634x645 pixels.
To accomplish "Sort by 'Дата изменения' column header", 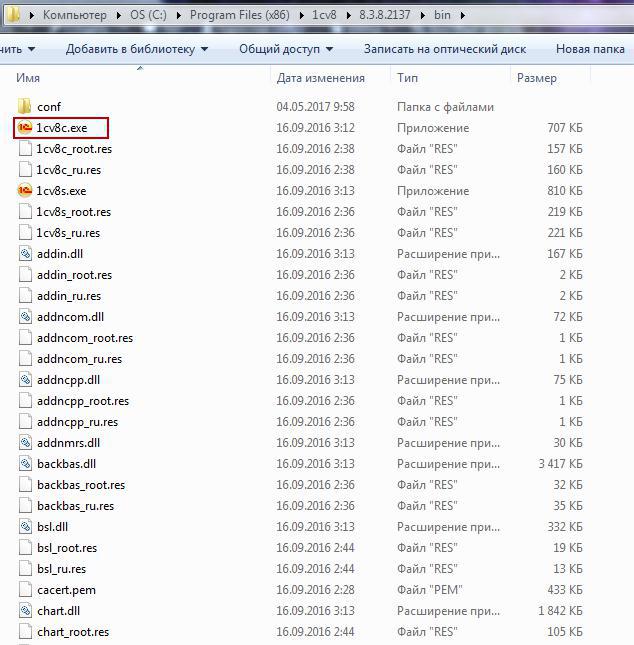I will point(320,78).
